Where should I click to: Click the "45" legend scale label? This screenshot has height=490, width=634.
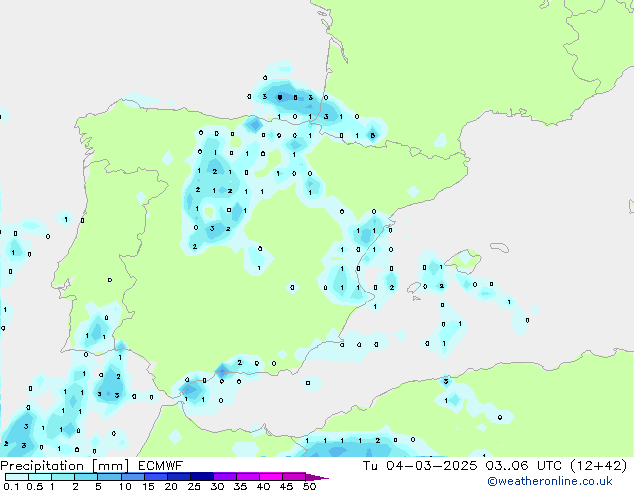pyautogui.click(x=286, y=486)
